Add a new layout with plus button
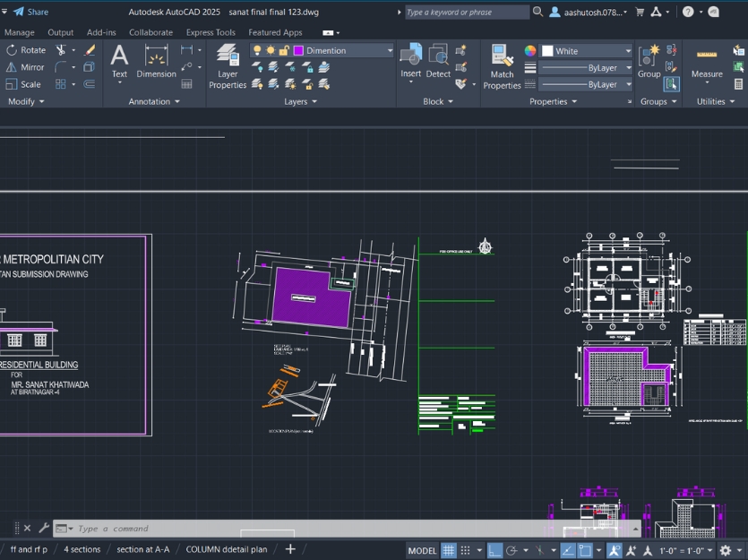Viewport: 748px width, 560px height. coord(290,549)
